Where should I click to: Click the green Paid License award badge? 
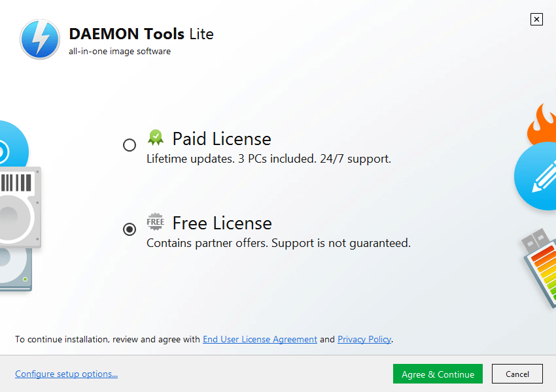156,137
